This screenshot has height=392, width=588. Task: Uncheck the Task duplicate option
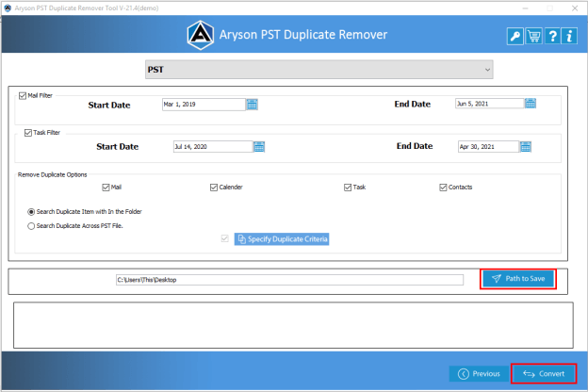click(348, 188)
